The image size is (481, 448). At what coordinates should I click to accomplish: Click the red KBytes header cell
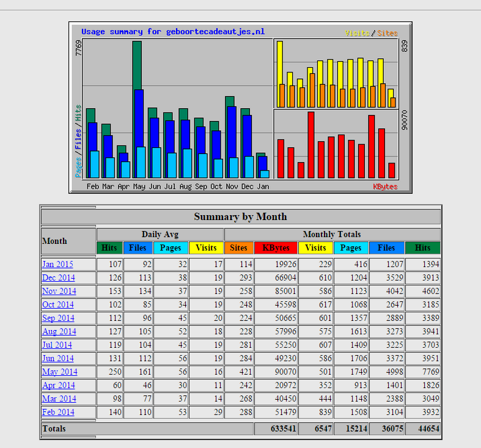(276, 248)
